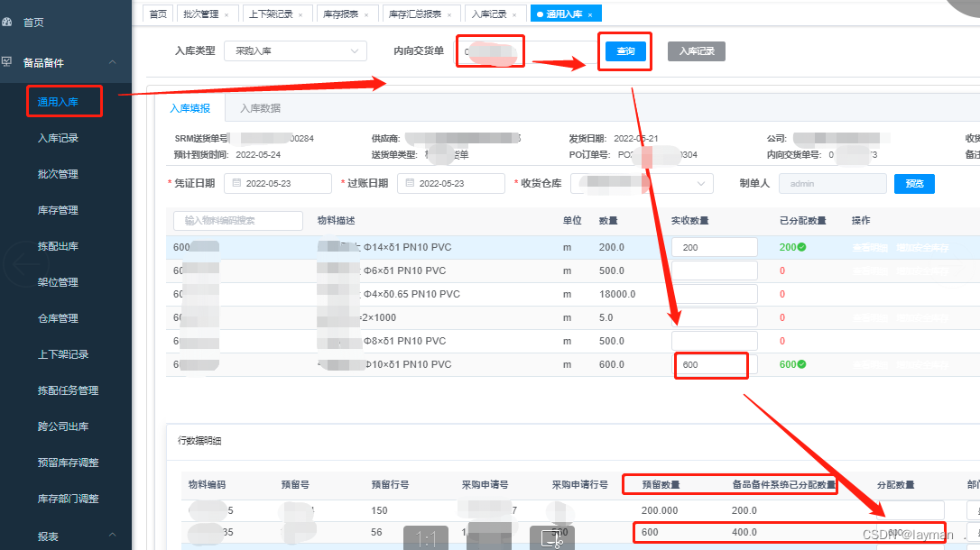Close the 库存报表 tab with its x
Image resolution: width=980 pixels, height=550 pixels.
pos(365,14)
